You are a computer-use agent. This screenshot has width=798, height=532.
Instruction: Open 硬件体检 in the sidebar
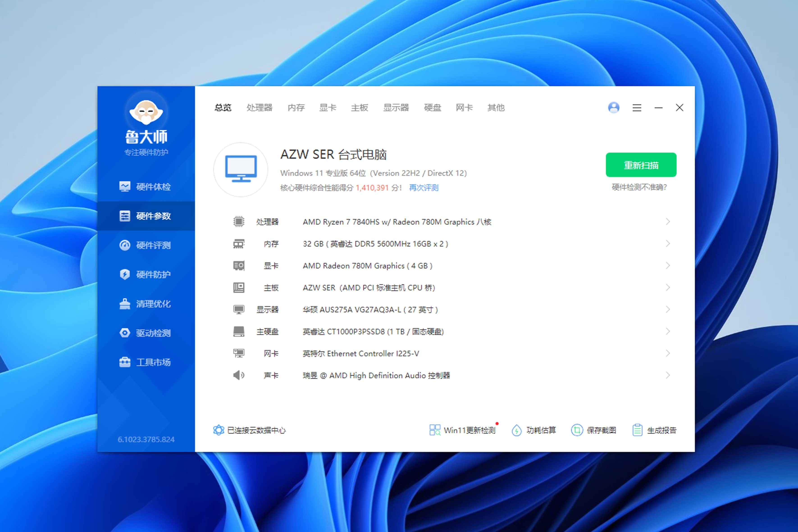coord(146,187)
